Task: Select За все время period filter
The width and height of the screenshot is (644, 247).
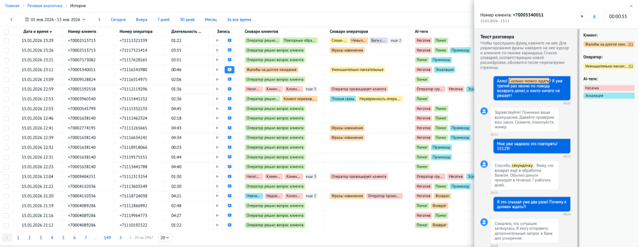Action: [239, 19]
